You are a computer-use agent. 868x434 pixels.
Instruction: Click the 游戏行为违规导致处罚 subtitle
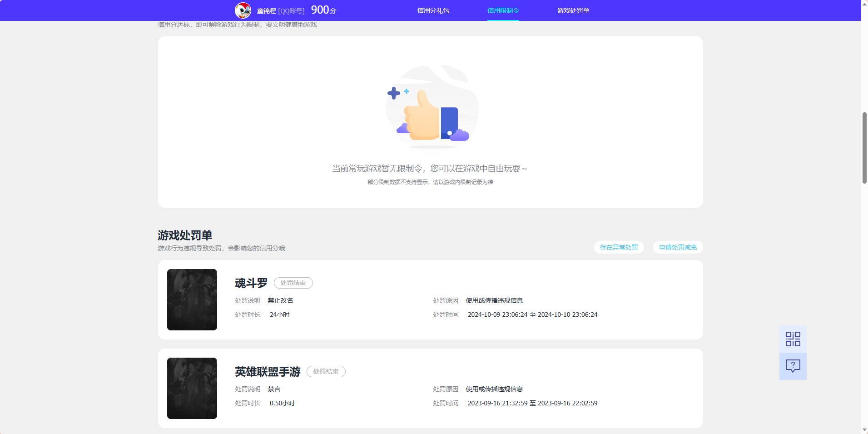point(221,248)
